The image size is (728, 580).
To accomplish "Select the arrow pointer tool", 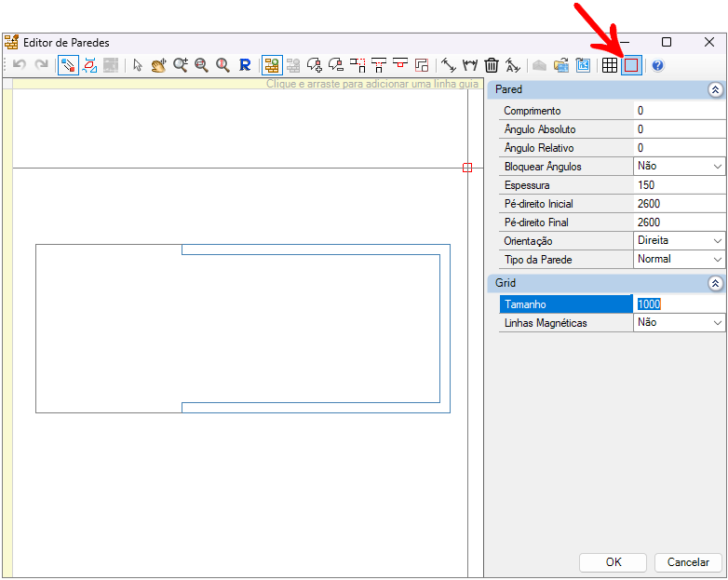I will point(138,65).
